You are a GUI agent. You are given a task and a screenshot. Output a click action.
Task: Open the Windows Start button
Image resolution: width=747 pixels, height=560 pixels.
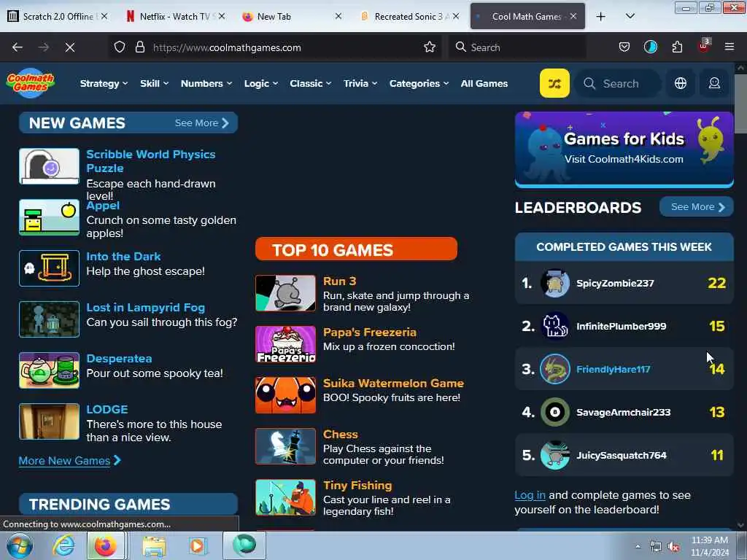[19, 545]
